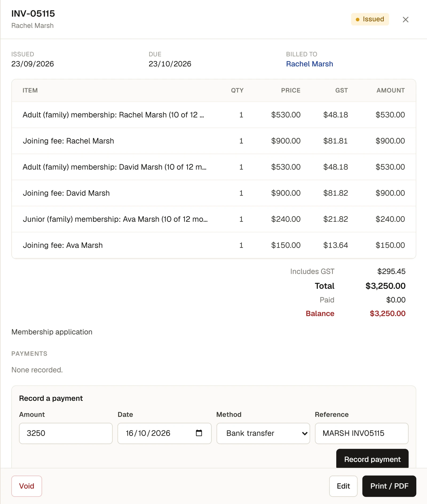This screenshot has width=427, height=504.
Task: Click the GST column header
Action: pyautogui.click(x=342, y=90)
